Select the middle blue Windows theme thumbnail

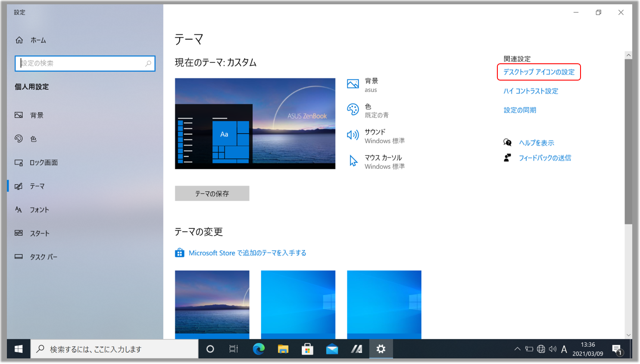click(298, 305)
